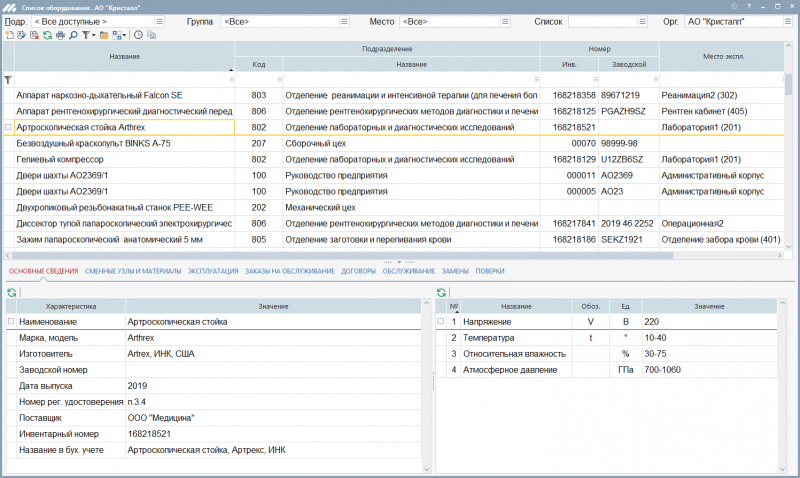Click the magnifier search icon in toolbar
The height and width of the screenshot is (478, 800).
click(73, 35)
